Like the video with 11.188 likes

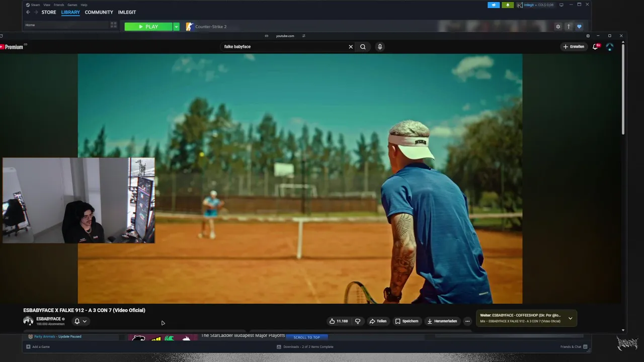339,321
